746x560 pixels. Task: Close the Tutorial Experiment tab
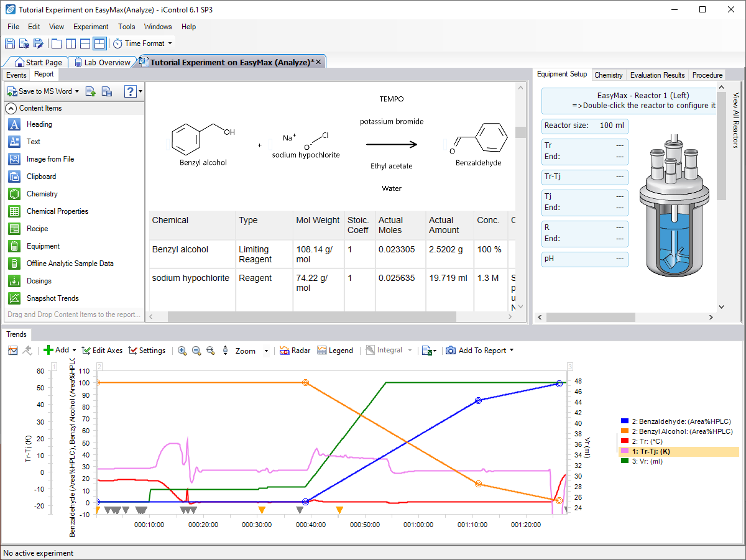point(318,62)
